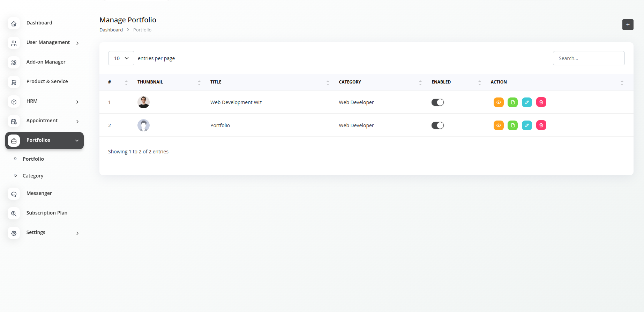Screen dimensions: 644x312
Task: Disable the second Portfolio entry switch
Action: (437, 125)
